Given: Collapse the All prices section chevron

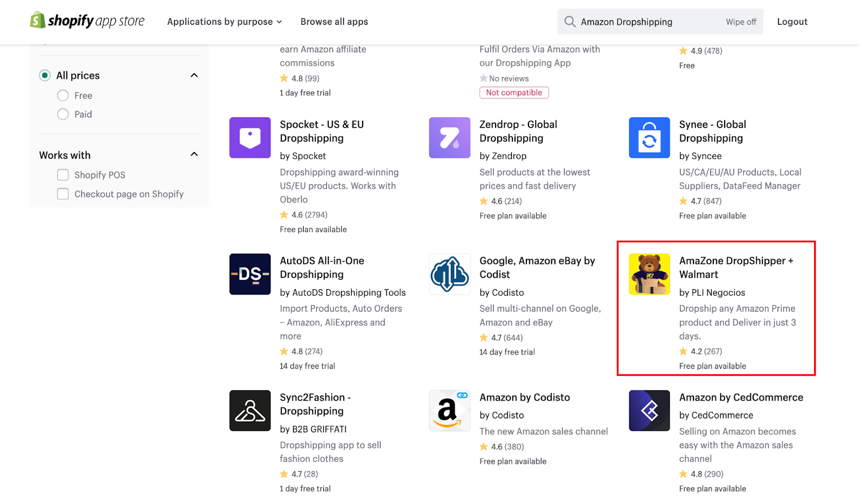Looking at the screenshot, I should pyautogui.click(x=194, y=75).
